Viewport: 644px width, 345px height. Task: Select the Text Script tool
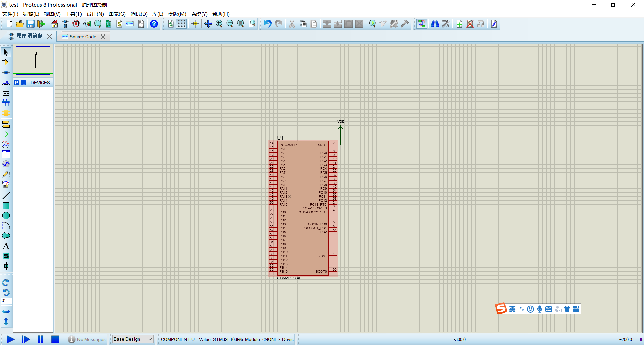pos(6,92)
